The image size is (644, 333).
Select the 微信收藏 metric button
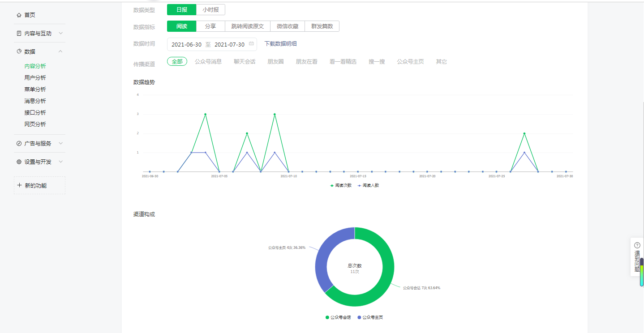[288, 26]
